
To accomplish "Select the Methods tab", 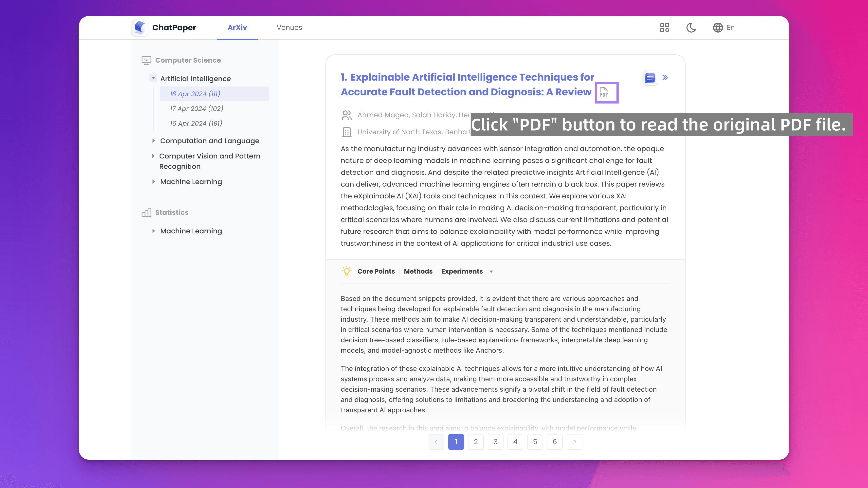I will pos(418,271).
